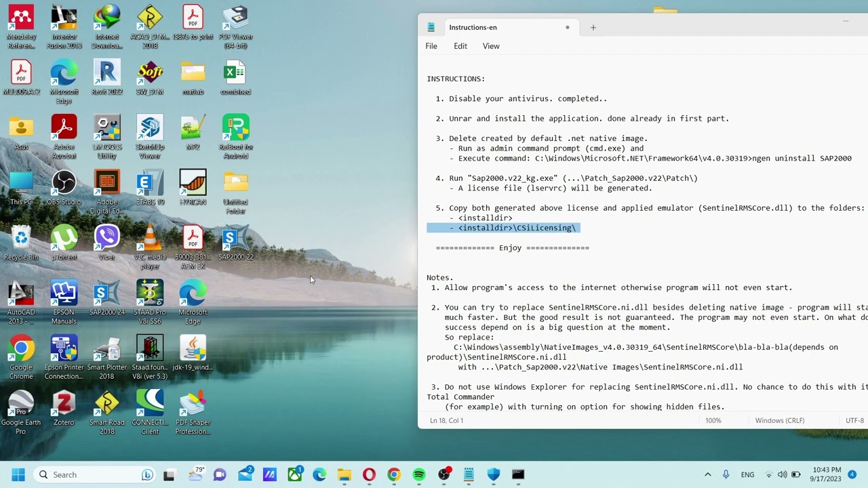868x488 pixels.
Task: Open Task View from the taskbar
Action: coord(170,474)
